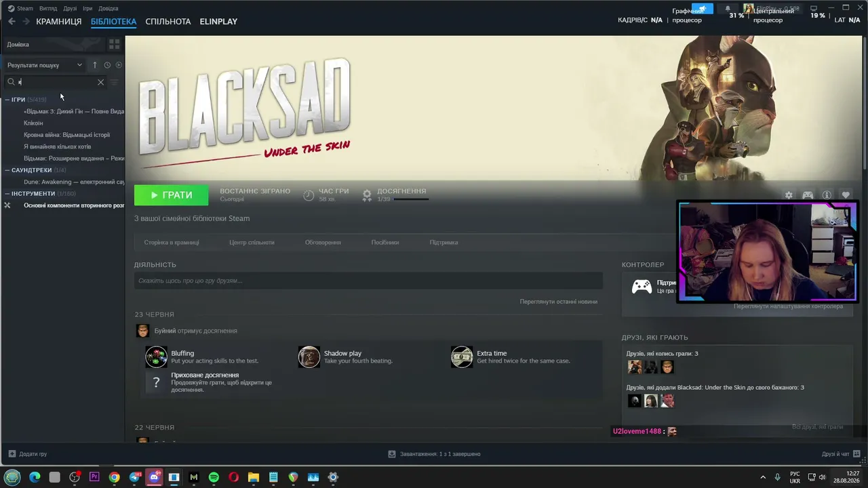Viewport: 868px width, 488px height.
Task: Open the Результати пошуку collection dropdown
Action: [x=45, y=65]
